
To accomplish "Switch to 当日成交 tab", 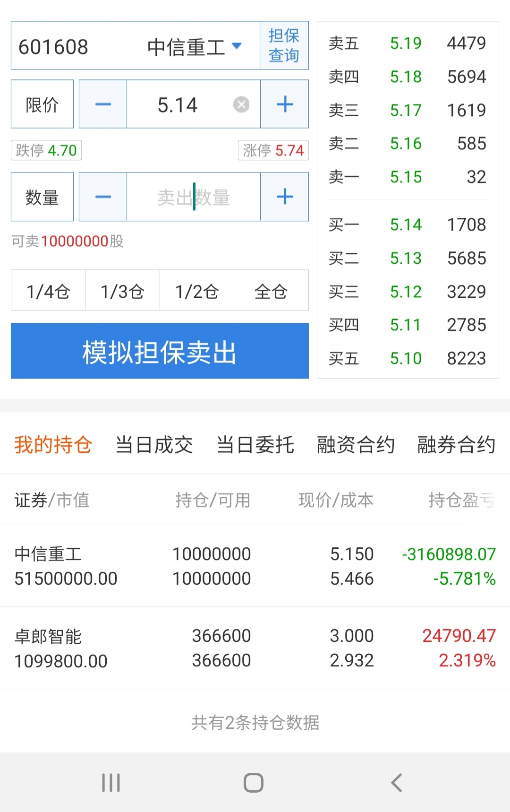I will click(x=154, y=445).
